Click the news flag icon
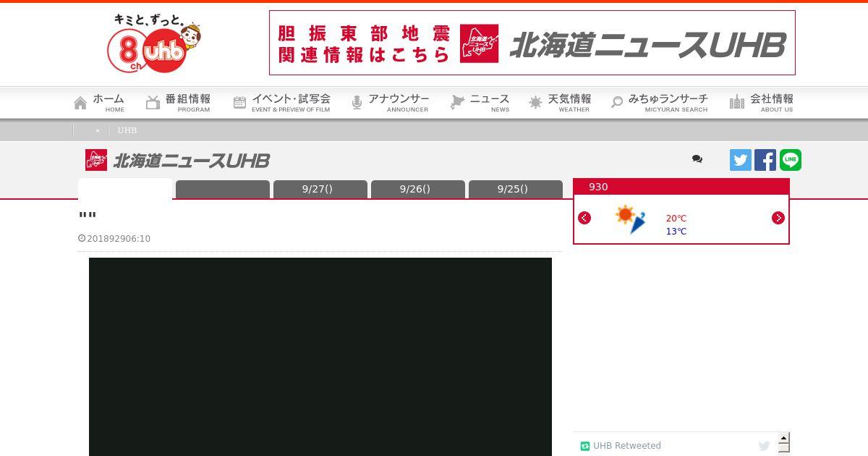The width and height of the screenshot is (868, 456). 457,103
